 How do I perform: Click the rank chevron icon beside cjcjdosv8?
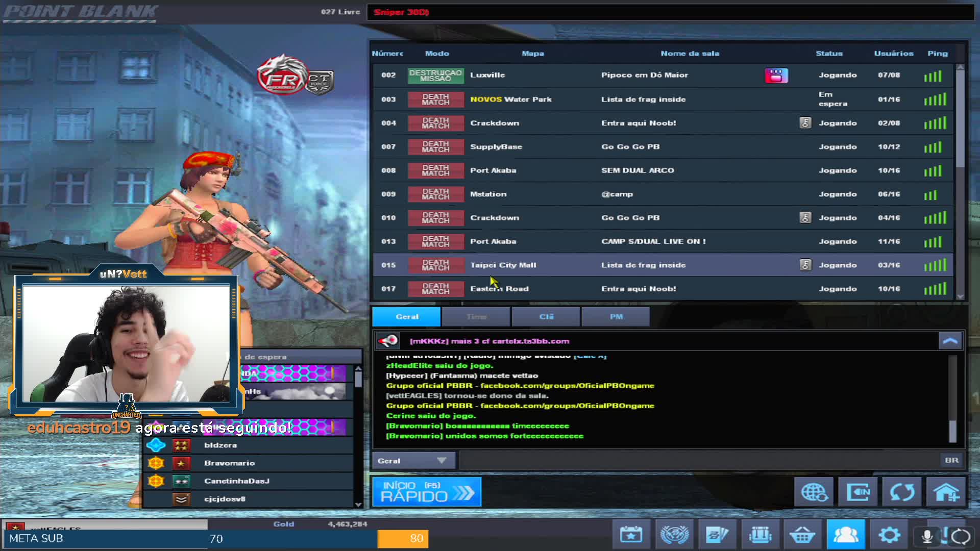pyautogui.click(x=181, y=499)
